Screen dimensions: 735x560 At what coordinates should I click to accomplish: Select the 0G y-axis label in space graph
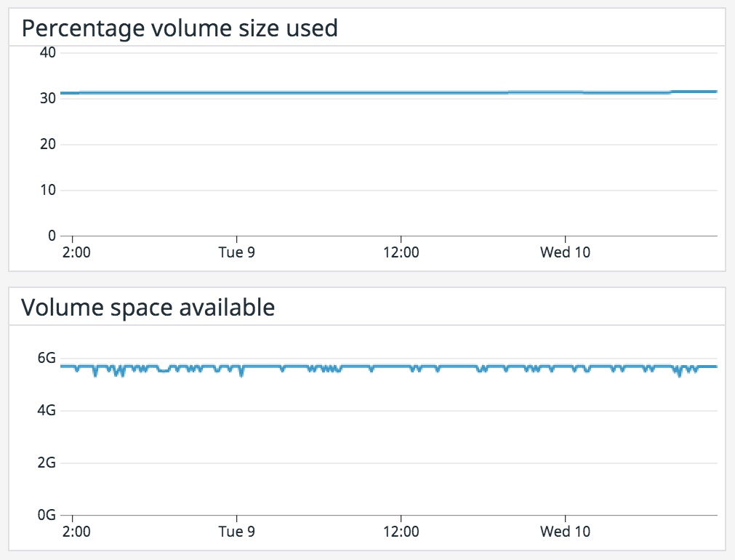(47, 515)
